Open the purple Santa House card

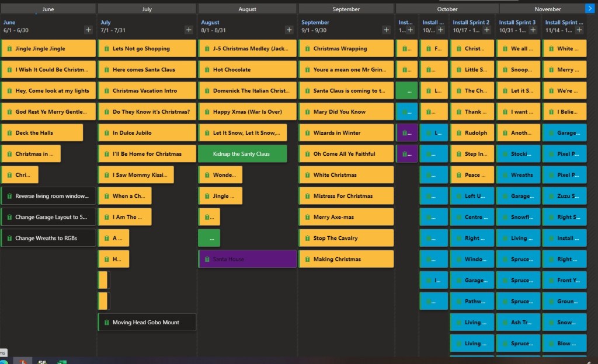pyautogui.click(x=248, y=259)
